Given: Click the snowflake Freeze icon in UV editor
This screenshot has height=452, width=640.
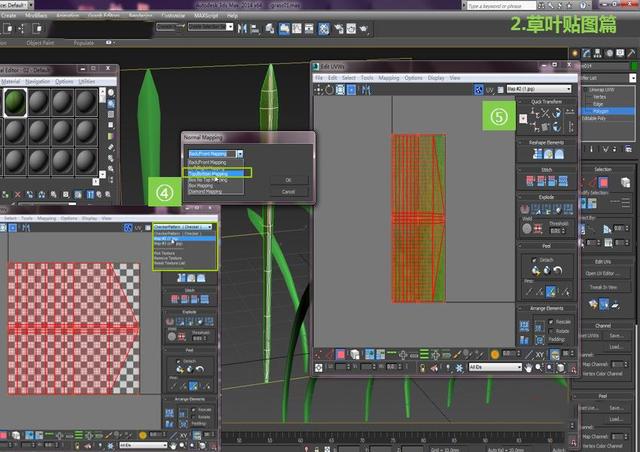Looking at the screenshot, I should point(459,368).
